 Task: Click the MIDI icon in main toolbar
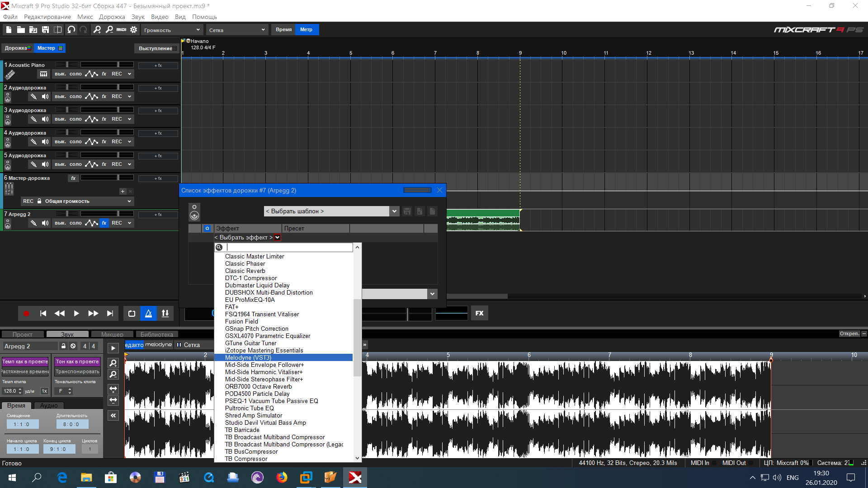pos(121,30)
